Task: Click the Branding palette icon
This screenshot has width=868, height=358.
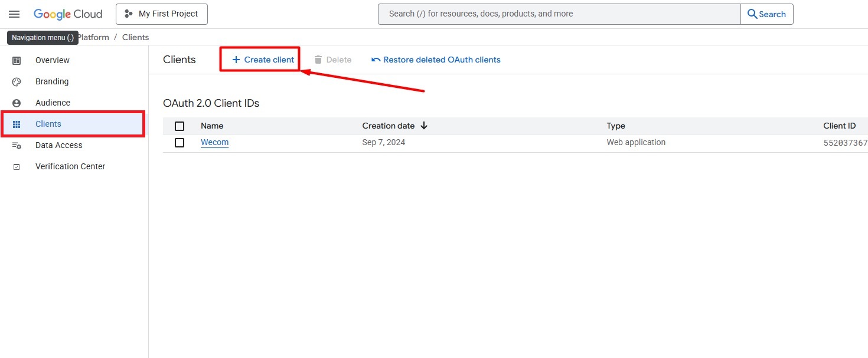Action: point(17,82)
